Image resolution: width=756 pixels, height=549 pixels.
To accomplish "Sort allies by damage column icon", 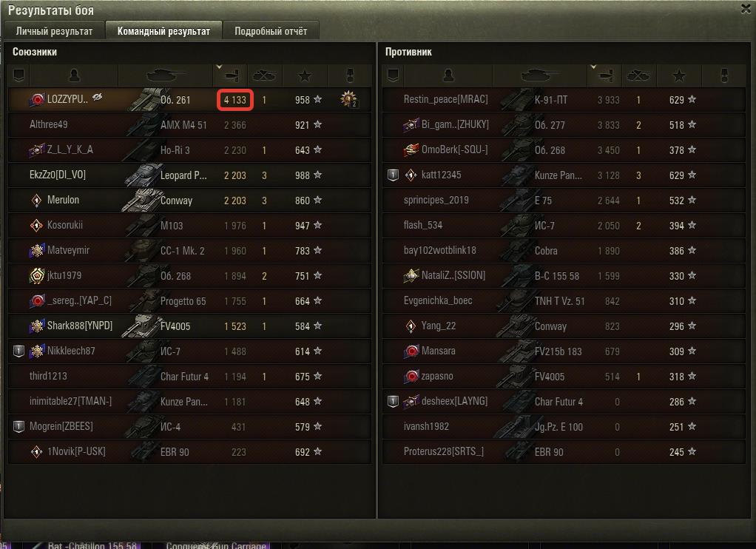I will coord(230,75).
